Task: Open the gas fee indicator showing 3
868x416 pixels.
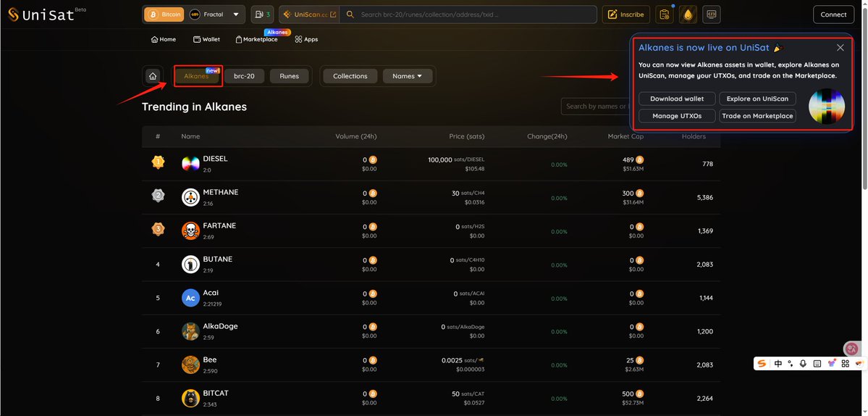Action: [x=262, y=14]
